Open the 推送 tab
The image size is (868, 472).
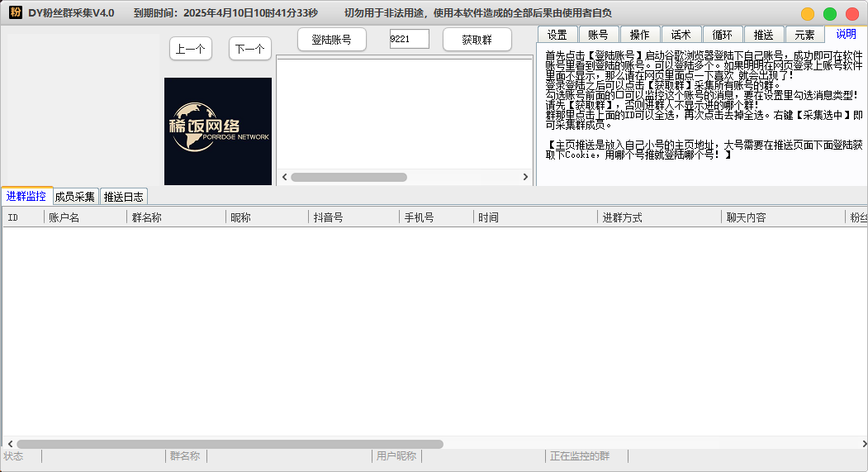[763, 35]
